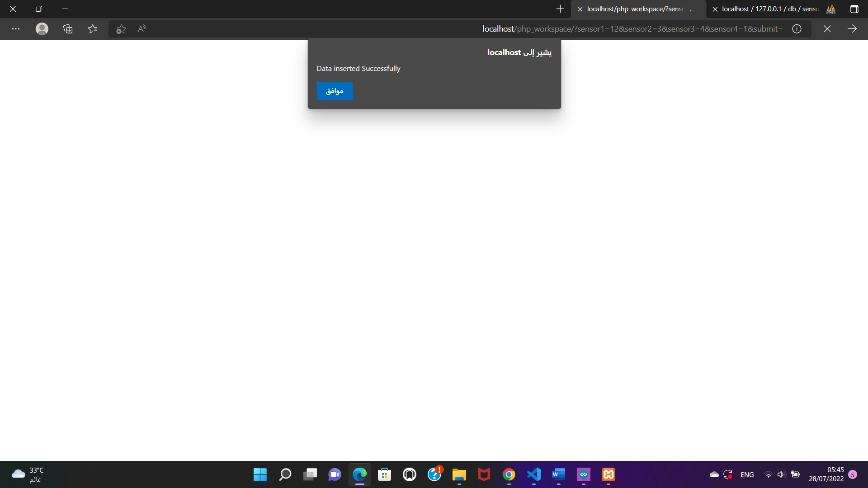Open the Settings and more ellipsis menu
The image size is (868, 488).
coord(16,28)
